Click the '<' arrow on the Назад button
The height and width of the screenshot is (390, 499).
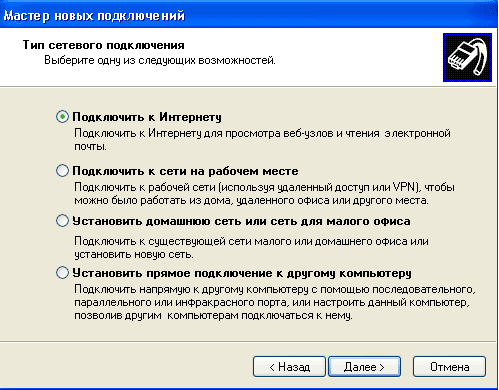tap(272, 367)
